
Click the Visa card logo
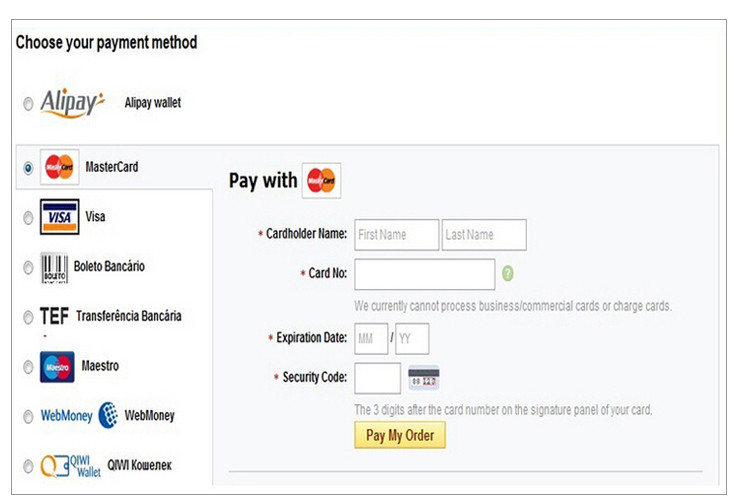59,217
